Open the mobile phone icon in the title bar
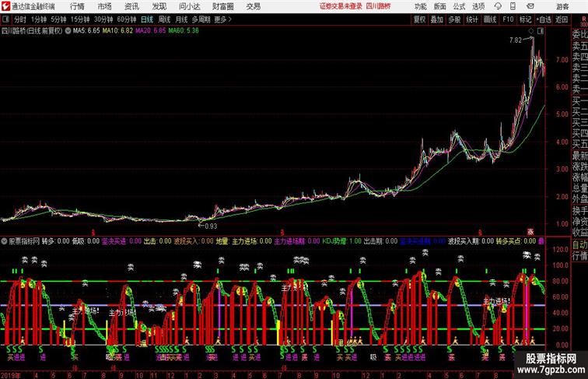The height and width of the screenshot is (379, 588). [513, 6]
